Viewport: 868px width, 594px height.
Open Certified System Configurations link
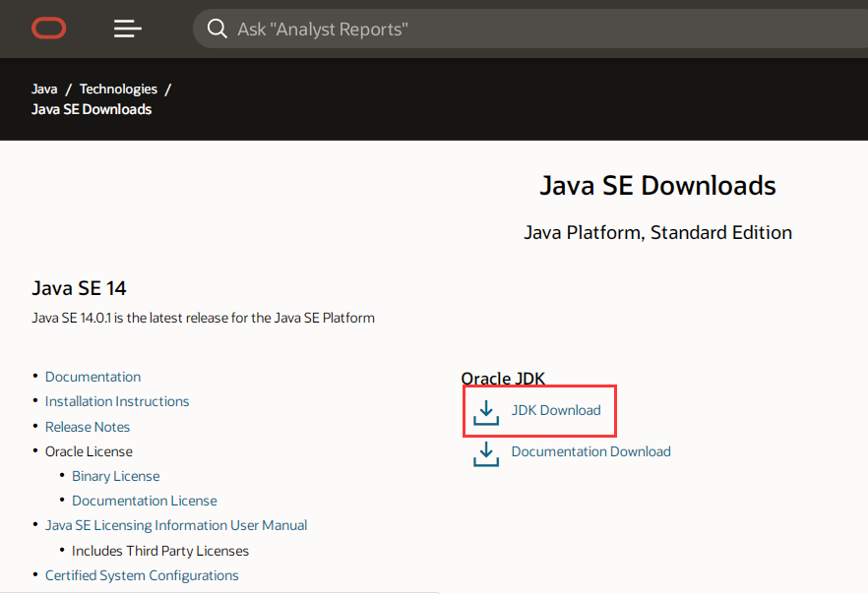click(x=142, y=575)
